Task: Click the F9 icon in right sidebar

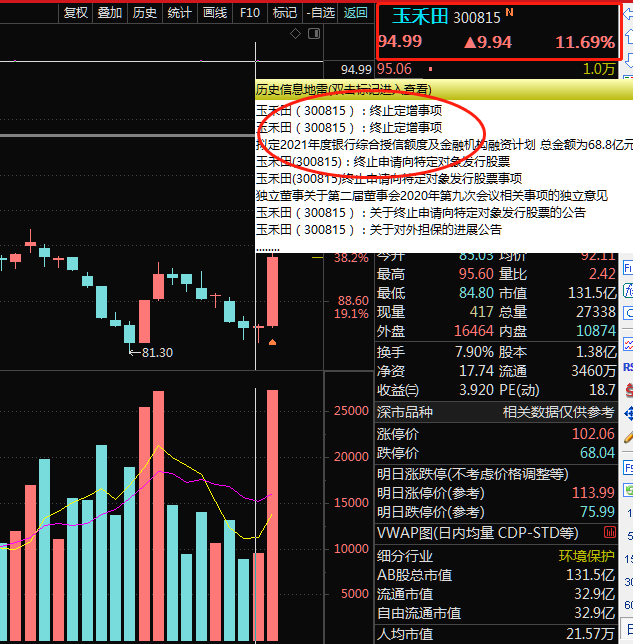Action: click(628, 468)
